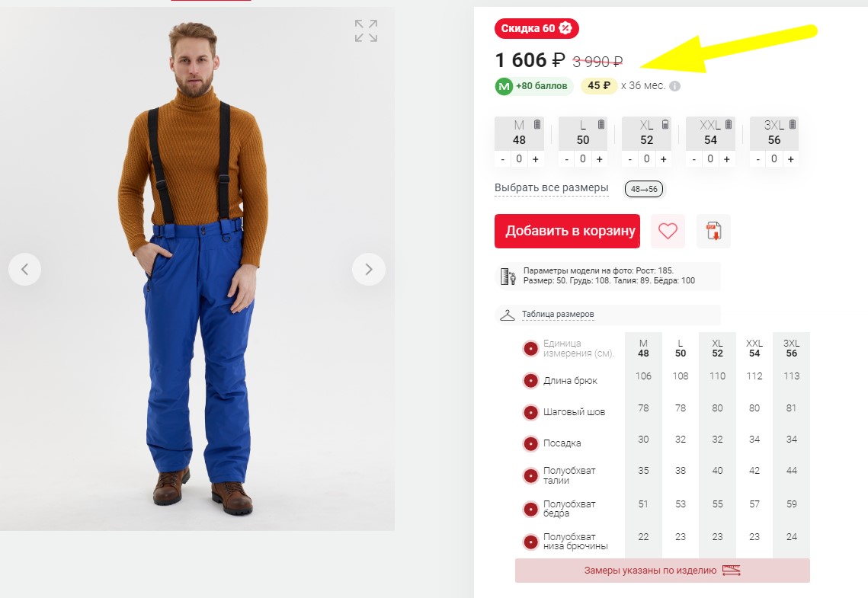868x598 pixels.
Task: Click the green M bonus points icon
Action: click(x=504, y=86)
